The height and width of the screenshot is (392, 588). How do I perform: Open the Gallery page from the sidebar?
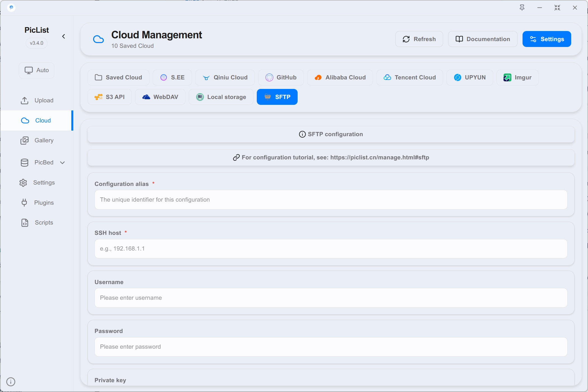pyautogui.click(x=37, y=140)
